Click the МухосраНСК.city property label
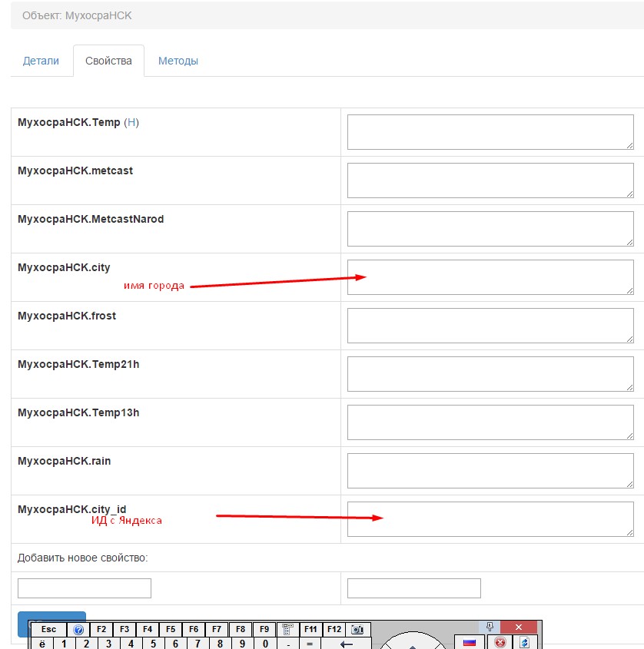This screenshot has height=649, width=644. [64, 268]
